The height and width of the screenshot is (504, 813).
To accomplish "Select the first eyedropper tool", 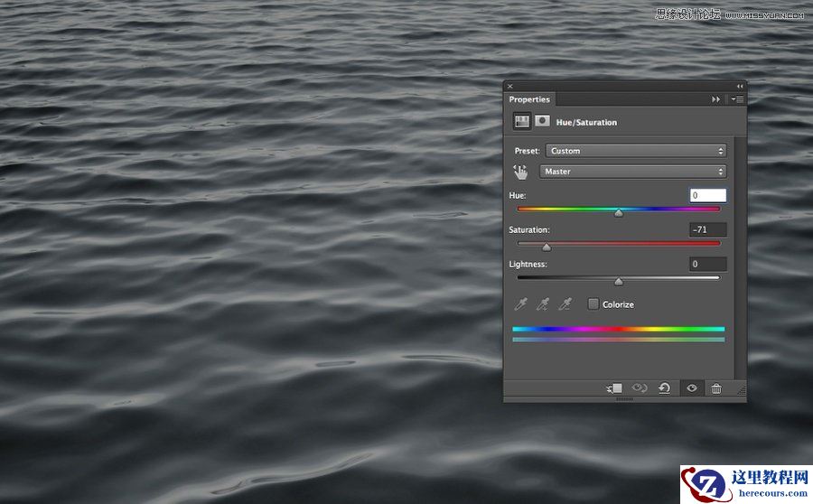I will [x=521, y=304].
